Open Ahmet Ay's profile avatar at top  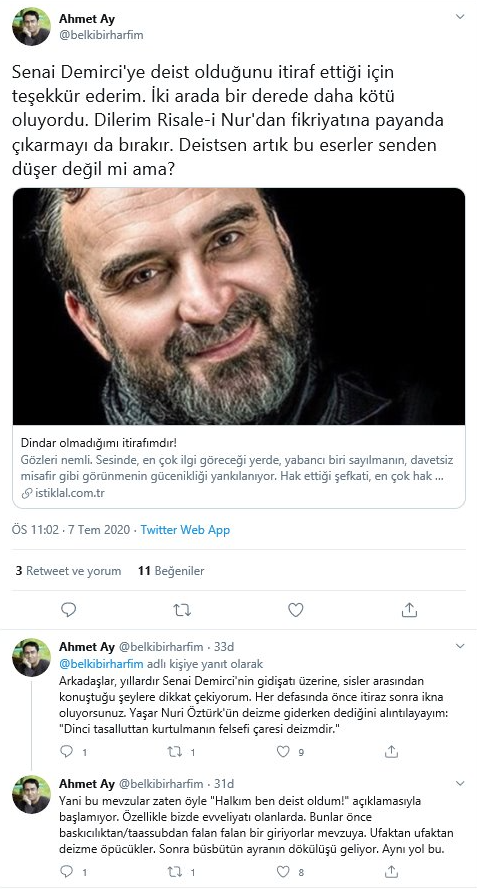[x=31, y=26]
